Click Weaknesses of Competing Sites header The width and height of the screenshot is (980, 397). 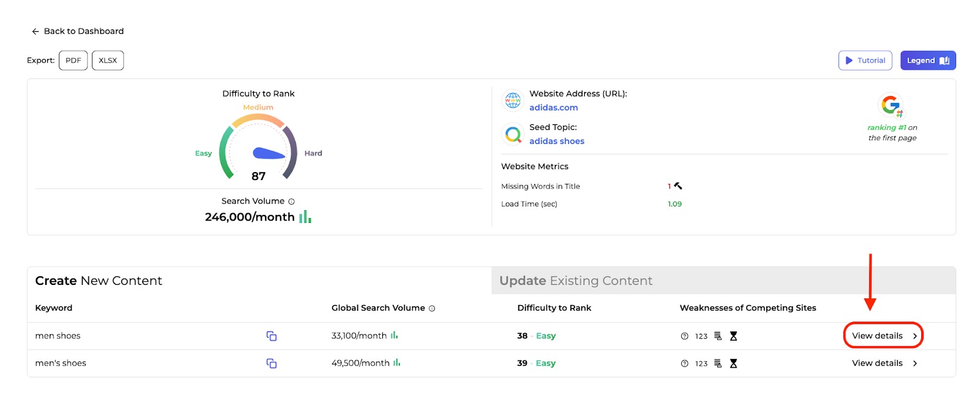pyautogui.click(x=748, y=308)
